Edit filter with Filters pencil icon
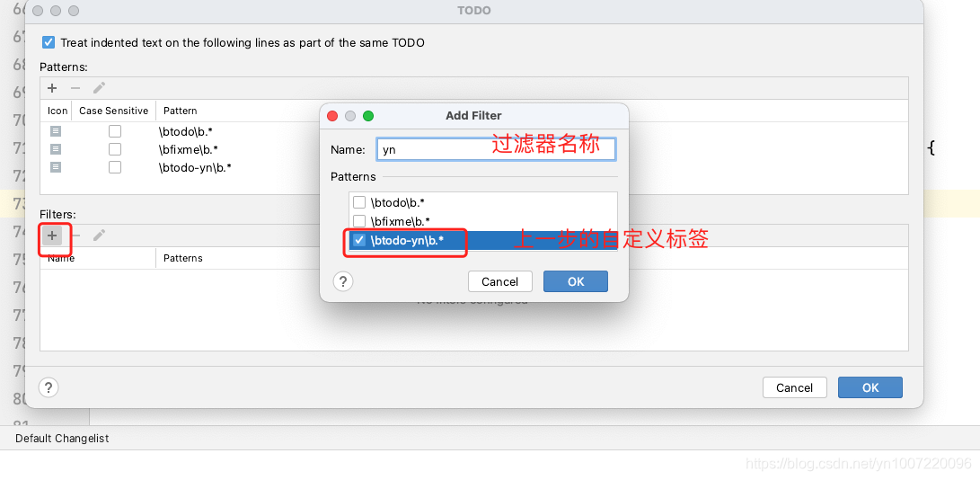Screen dimensions: 980x480 coord(99,236)
